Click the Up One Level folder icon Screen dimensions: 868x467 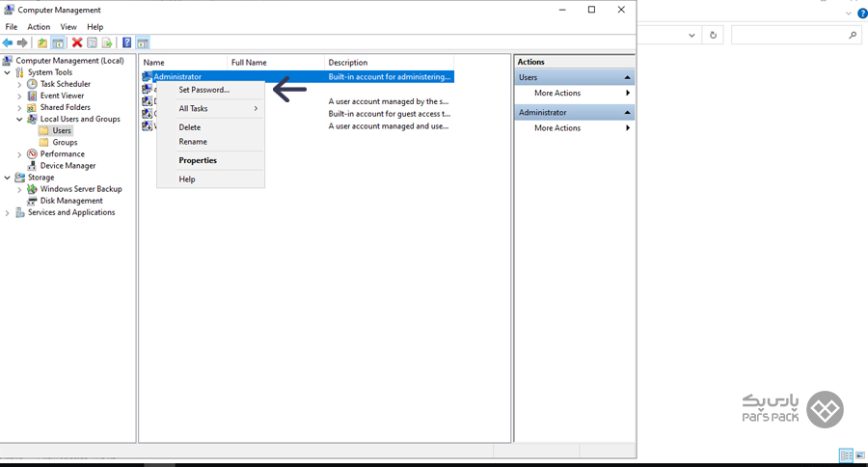[x=42, y=42]
